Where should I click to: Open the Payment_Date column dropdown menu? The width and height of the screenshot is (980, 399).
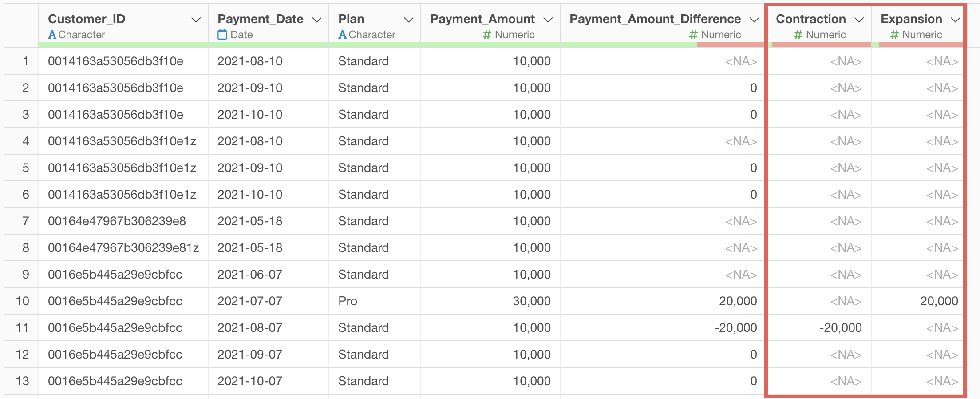pos(317,20)
